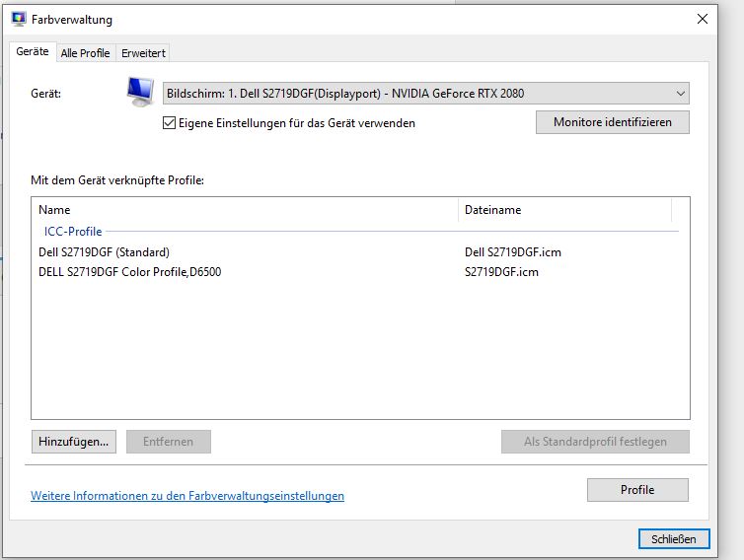Image resolution: width=744 pixels, height=560 pixels.
Task: Click the monitor icon next to Gerät
Action: (140, 92)
